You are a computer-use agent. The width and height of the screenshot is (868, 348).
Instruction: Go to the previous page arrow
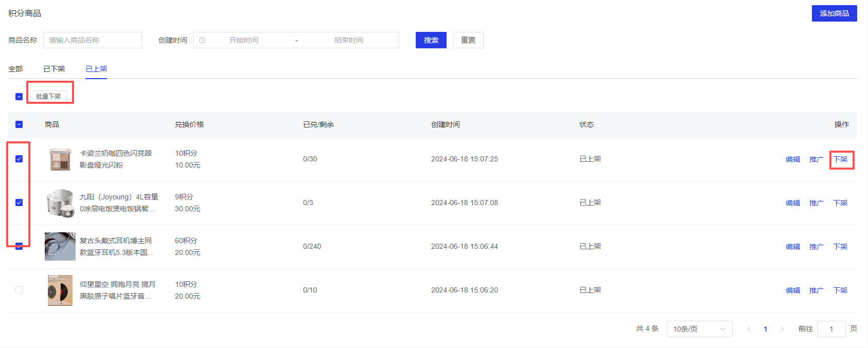[x=749, y=329]
